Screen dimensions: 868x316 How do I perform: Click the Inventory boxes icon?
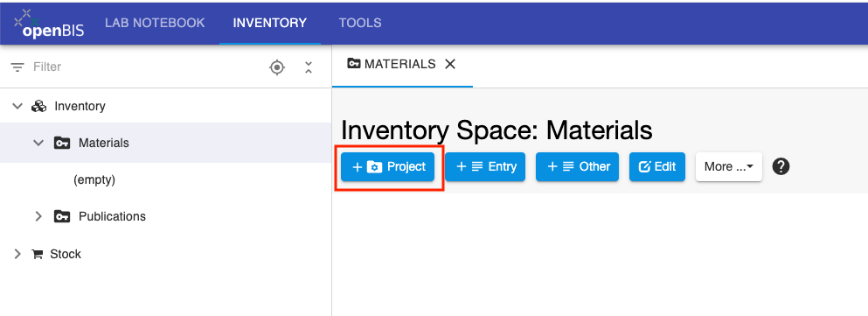click(x=38, y=106)
